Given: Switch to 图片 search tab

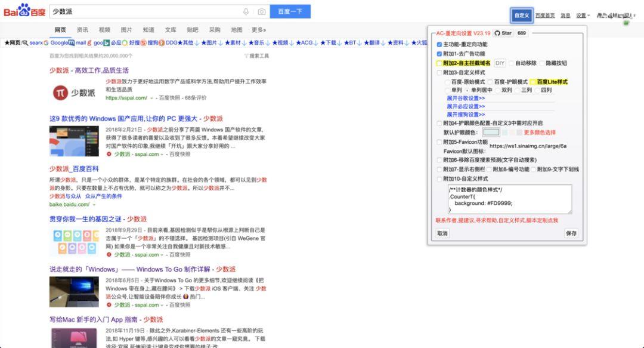Looking at the screenshot, I should (126, 30).
